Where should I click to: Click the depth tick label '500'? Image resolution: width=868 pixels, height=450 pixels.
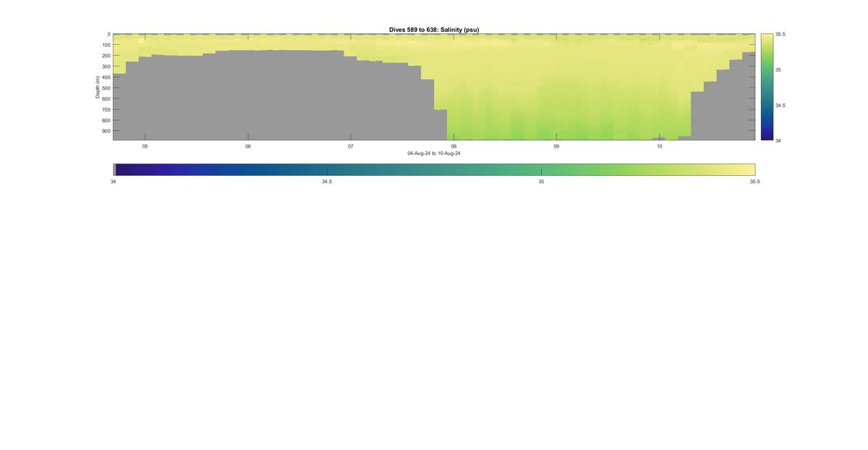(x=106, y=88)
